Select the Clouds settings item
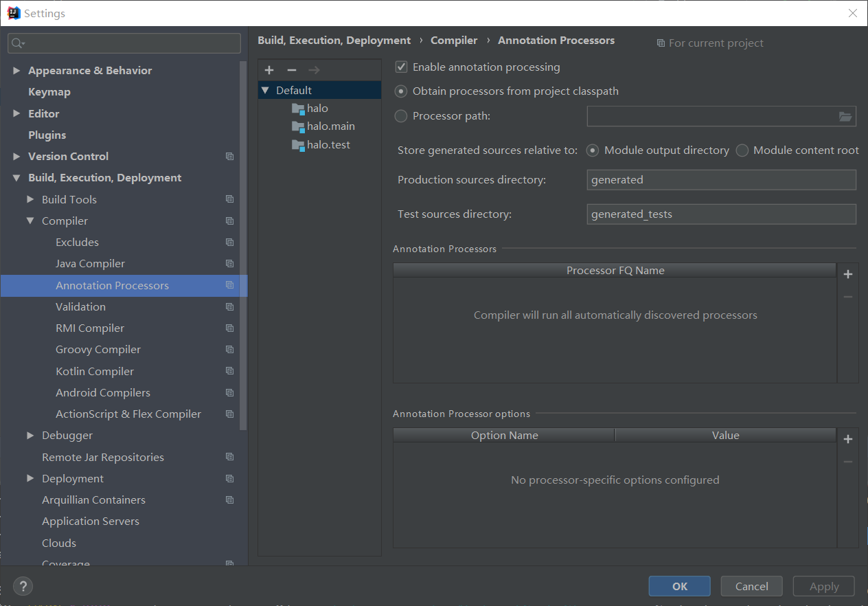Screen dimensions: 868x606 tap(59, 543)
